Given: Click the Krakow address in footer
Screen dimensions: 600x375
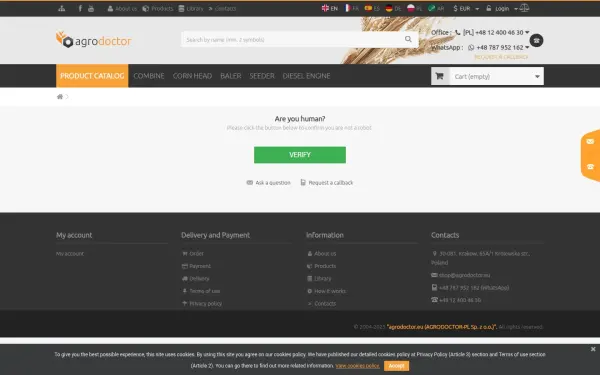Looking at the screenshot, I should 481,258.
